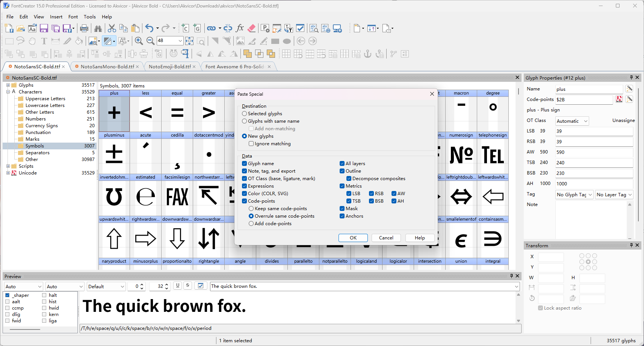Click the fx glyph transformer icon
The width and height of the screenshot is (644, 346).
tap(240, 29)
